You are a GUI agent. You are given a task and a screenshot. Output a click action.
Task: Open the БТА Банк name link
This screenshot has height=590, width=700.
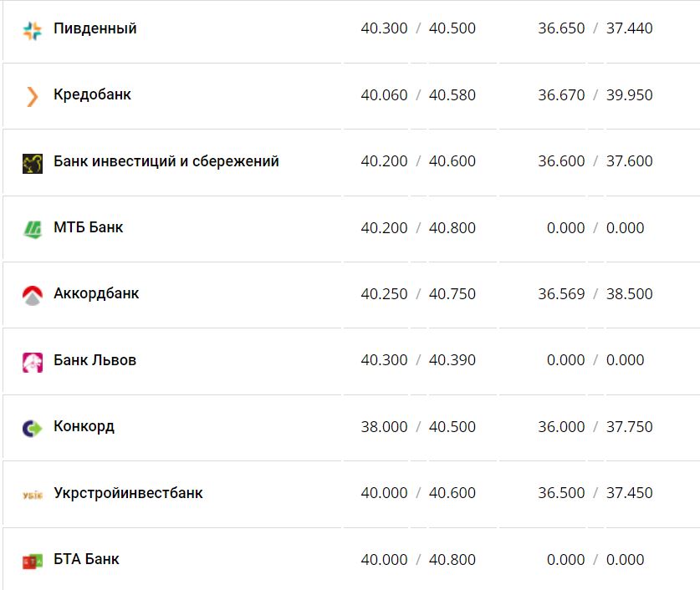coord(86,559)
